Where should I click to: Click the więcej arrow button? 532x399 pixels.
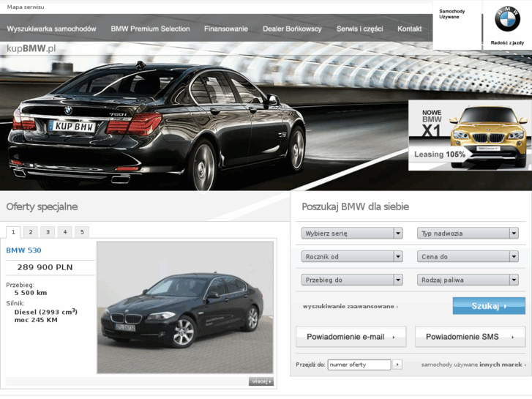click(261, 381)
